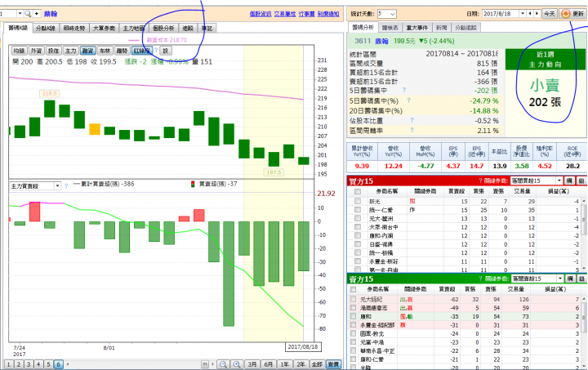Image resolution: width=588 pixels, height=370 pixels.
Task: Check the 統一-仁愛 broker checkbox
Action: tap(358, 210)
